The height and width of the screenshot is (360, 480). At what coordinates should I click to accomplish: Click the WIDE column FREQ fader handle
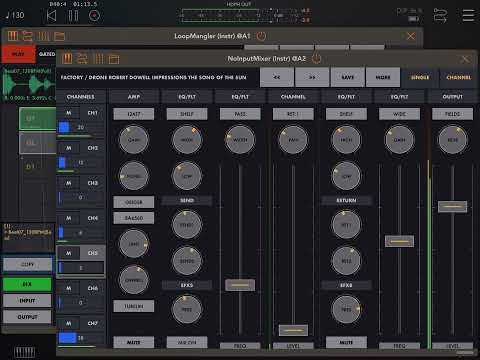tap(399, 241)
